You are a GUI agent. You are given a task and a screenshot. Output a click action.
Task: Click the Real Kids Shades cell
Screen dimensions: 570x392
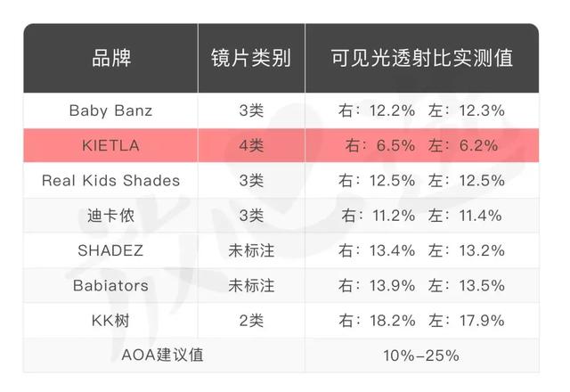[x=110, y=180]
